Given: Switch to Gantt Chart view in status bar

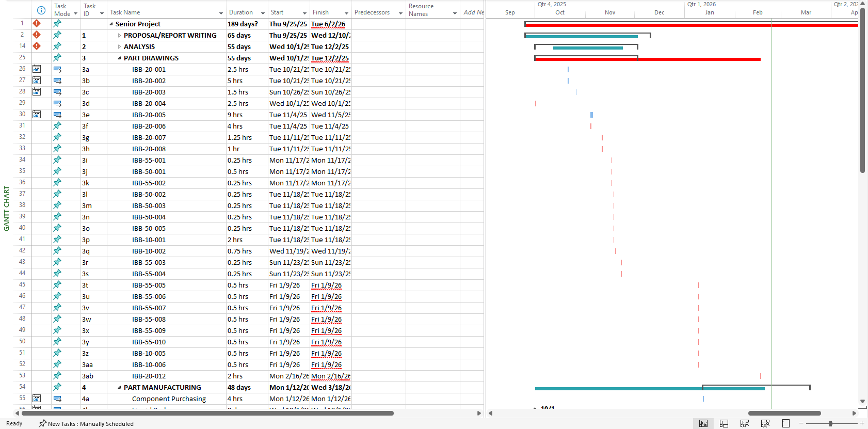Looking at the screenshot, I should pyautogui.click(x=703, y=423).
